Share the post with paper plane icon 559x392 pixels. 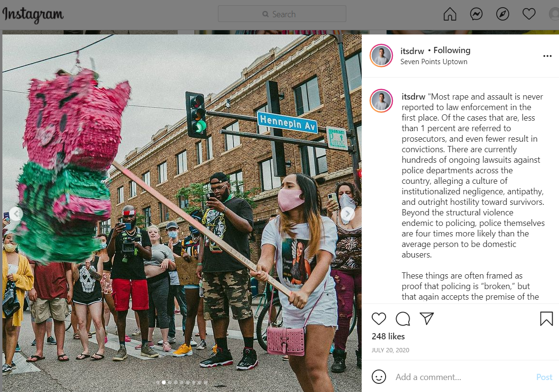tap(427, 318)
